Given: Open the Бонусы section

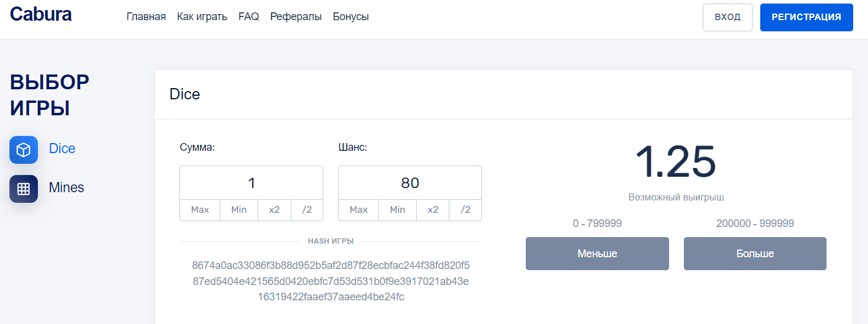Looking at the screenshot, I should 351,17.
